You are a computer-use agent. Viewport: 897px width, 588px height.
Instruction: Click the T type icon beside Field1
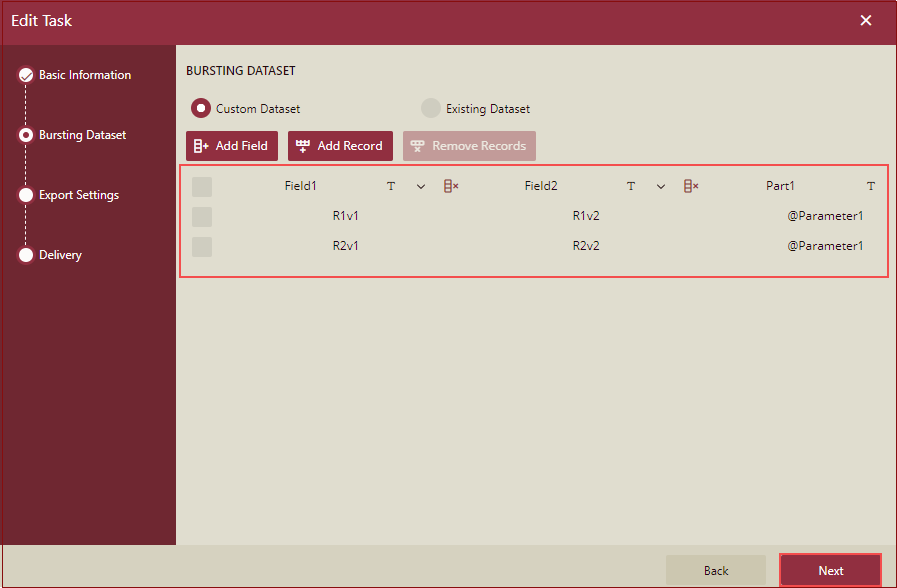coord(391,185)
